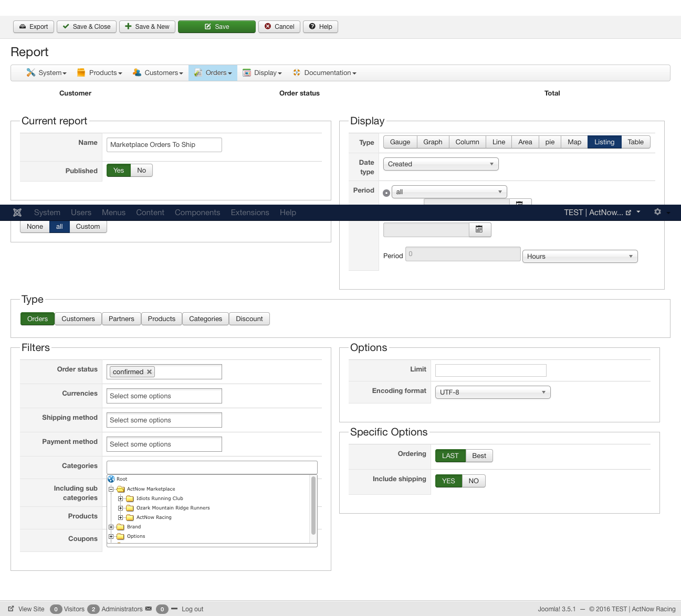Click the Limit input field
This screenshot has height=616, width=681.
(x=491, y=370)
